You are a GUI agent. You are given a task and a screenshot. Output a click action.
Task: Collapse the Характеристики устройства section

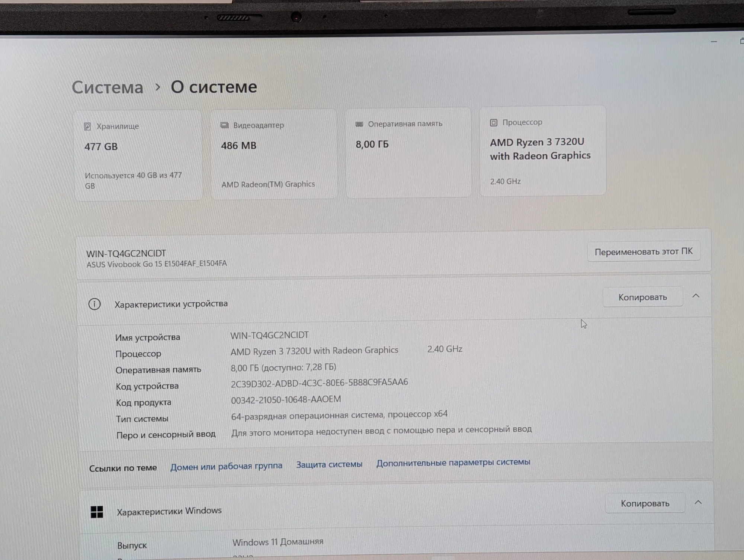point(696,296)
